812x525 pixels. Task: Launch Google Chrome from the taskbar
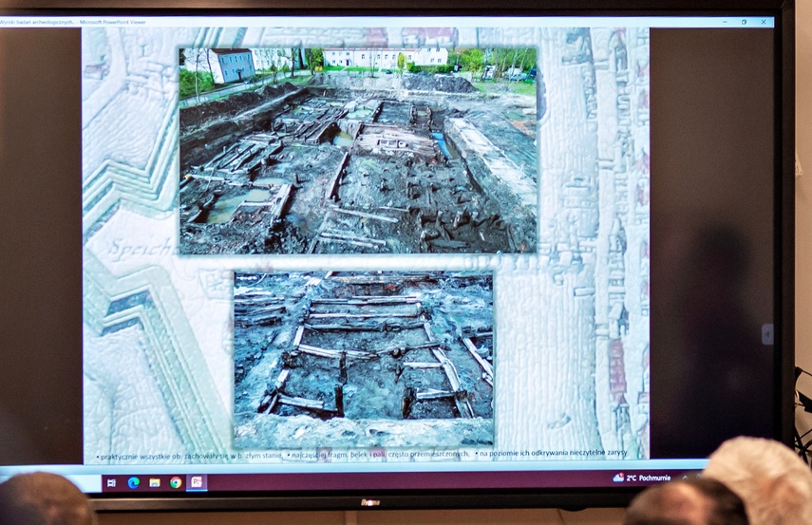(x=176, y=483)
